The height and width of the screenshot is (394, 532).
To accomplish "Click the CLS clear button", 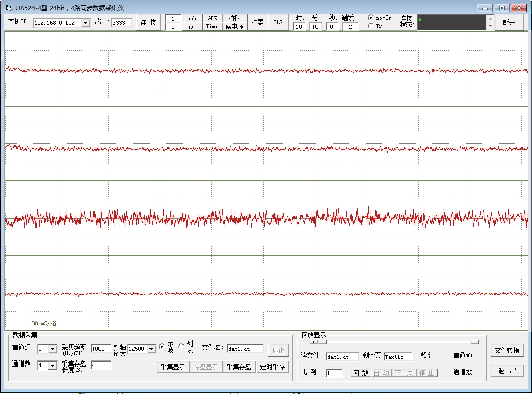I will point(278,22).
